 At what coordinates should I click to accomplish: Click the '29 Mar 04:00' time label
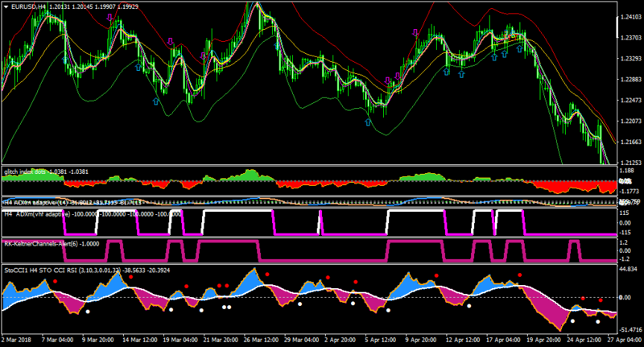click(x=301, y=340)
